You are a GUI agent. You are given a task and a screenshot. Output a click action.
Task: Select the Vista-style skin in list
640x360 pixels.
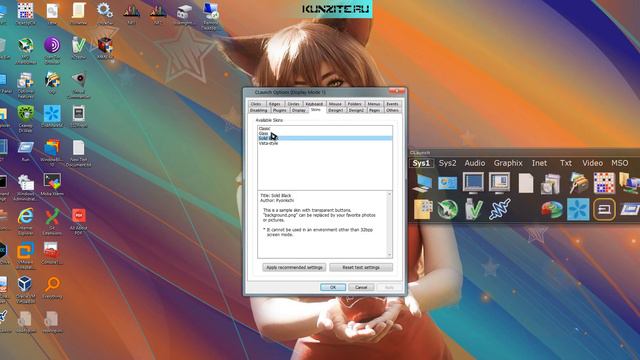point(325,143)
